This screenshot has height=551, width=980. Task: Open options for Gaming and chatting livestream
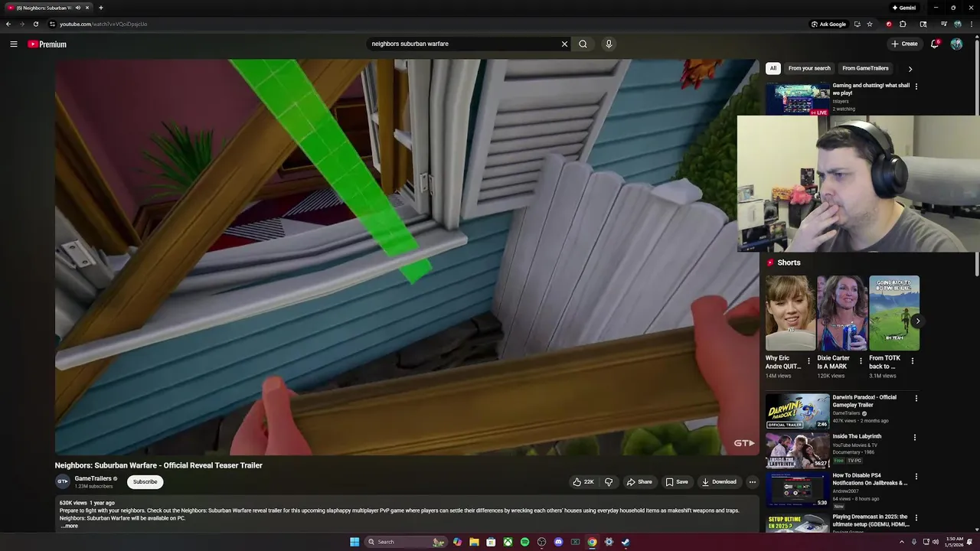(x=916, y=86)
